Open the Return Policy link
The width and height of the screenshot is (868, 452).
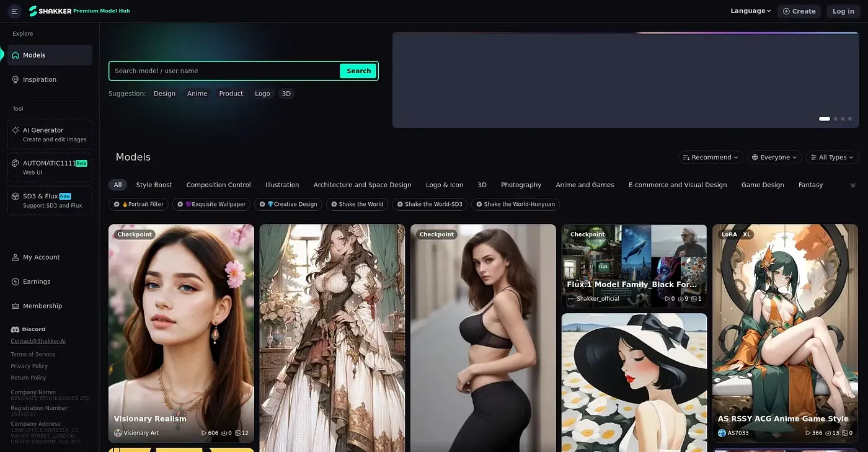tap(29, 378)
